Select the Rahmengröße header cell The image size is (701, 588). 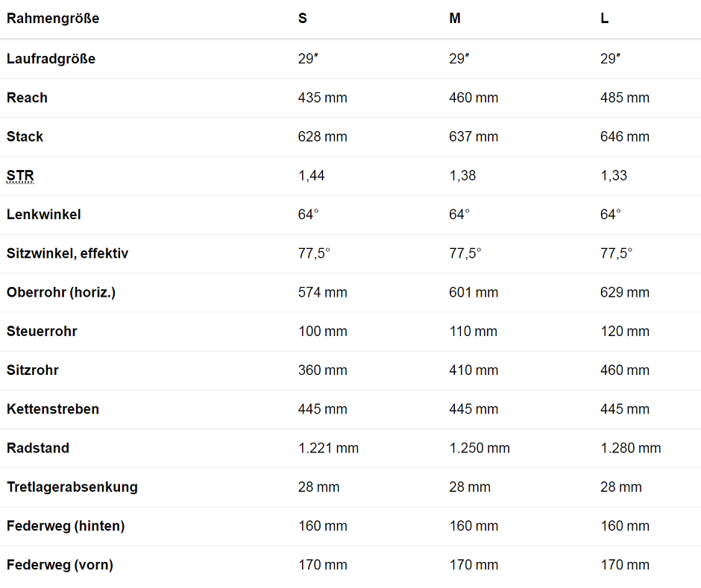tap(53, 19)
